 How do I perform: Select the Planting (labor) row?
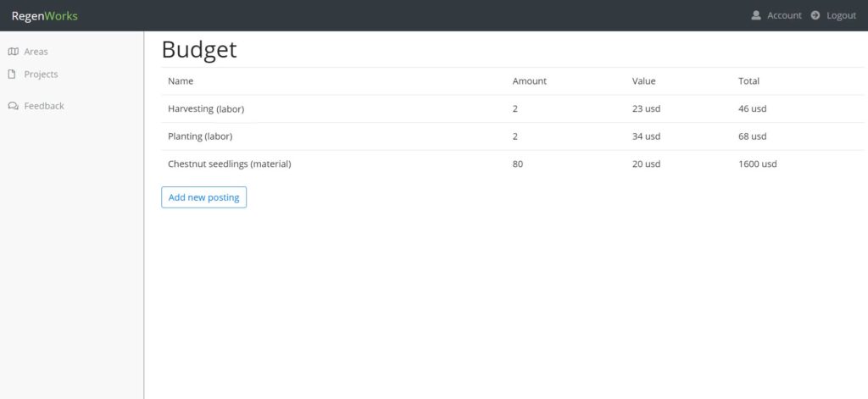click(x=513, y=136)
